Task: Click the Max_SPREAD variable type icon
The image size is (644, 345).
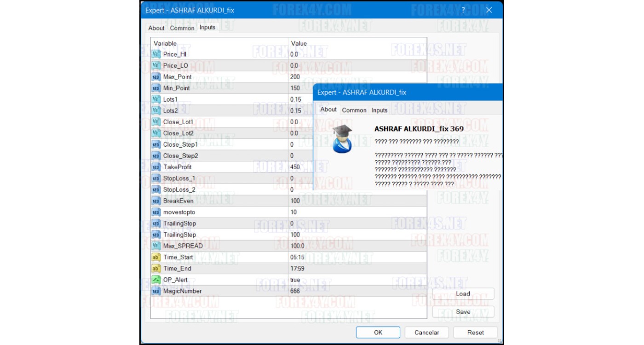Action: [156, 246]
